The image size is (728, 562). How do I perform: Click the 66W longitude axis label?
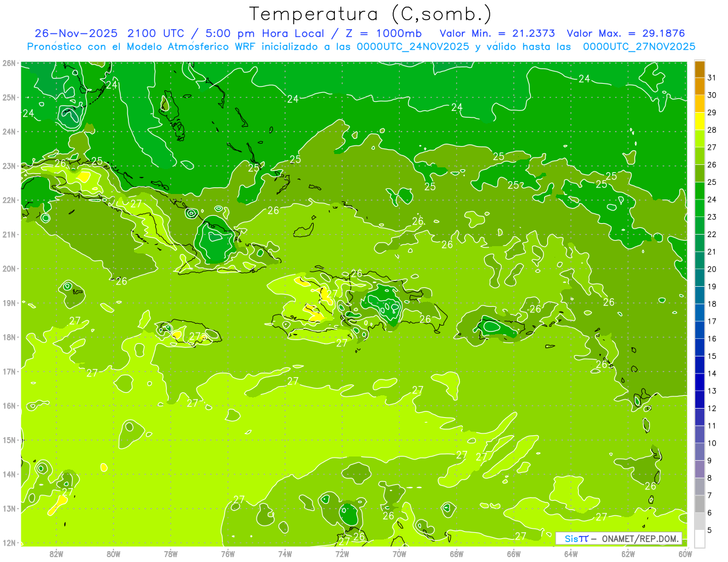pos(514,554)
